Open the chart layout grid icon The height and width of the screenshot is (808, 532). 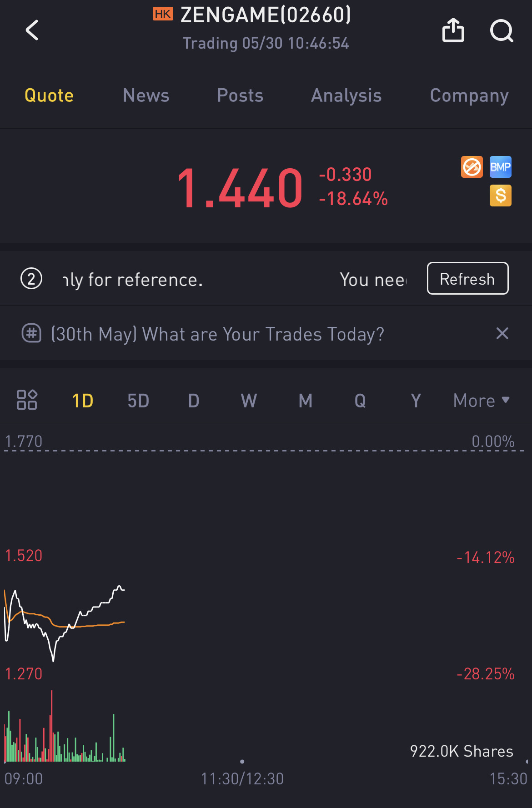pyautogui.click(x=27, y=400)
